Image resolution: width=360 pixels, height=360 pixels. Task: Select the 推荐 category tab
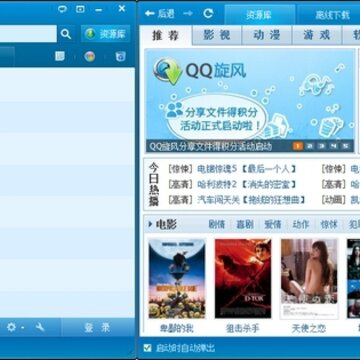click(x=166, y=35)
